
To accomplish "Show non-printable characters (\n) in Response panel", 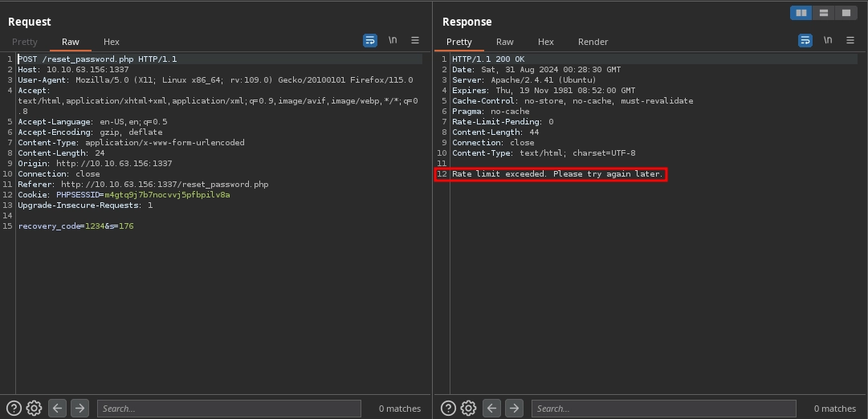I will click(x=827, y=40).
